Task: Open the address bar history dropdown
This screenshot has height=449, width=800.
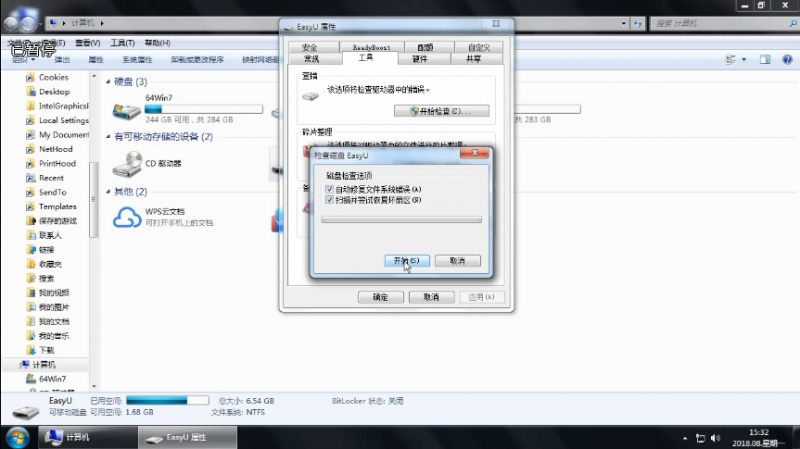Action: pos(623,23)
